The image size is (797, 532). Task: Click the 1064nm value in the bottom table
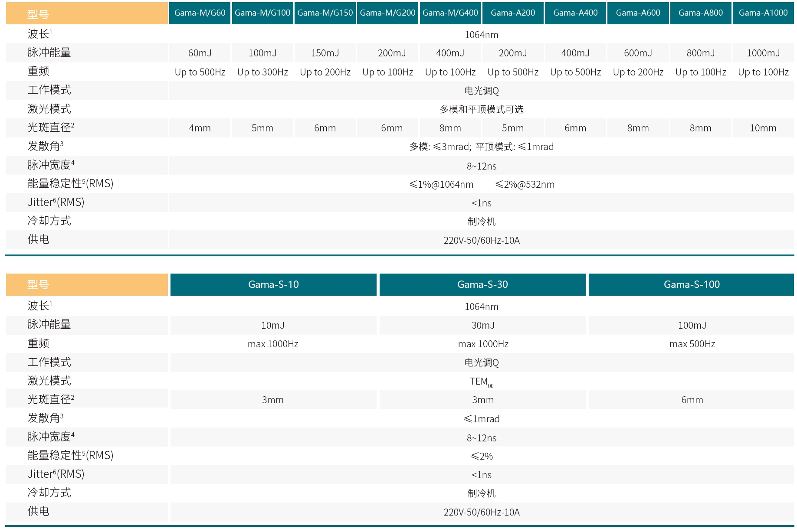[482, 307]
